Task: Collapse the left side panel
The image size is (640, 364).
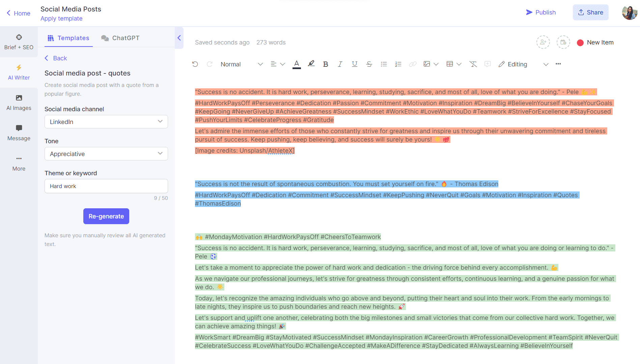Action: pos(179,38)
